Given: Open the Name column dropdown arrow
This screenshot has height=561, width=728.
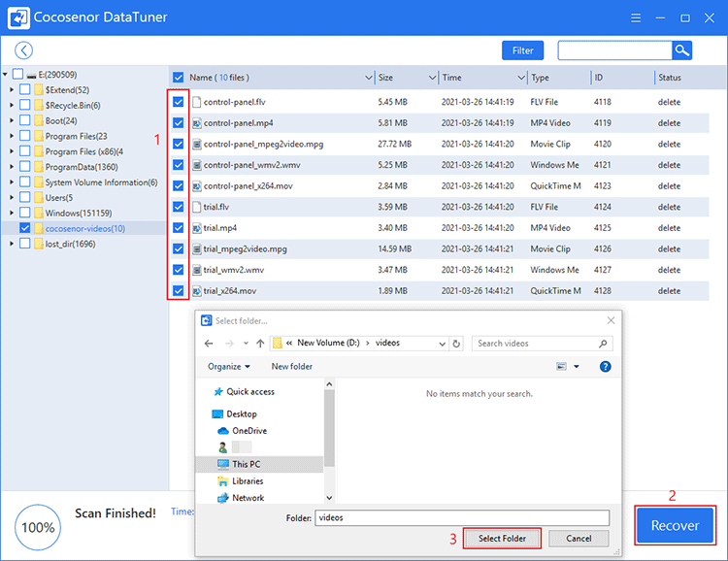Looking at the screenshot, I should (x=369, y=77).
